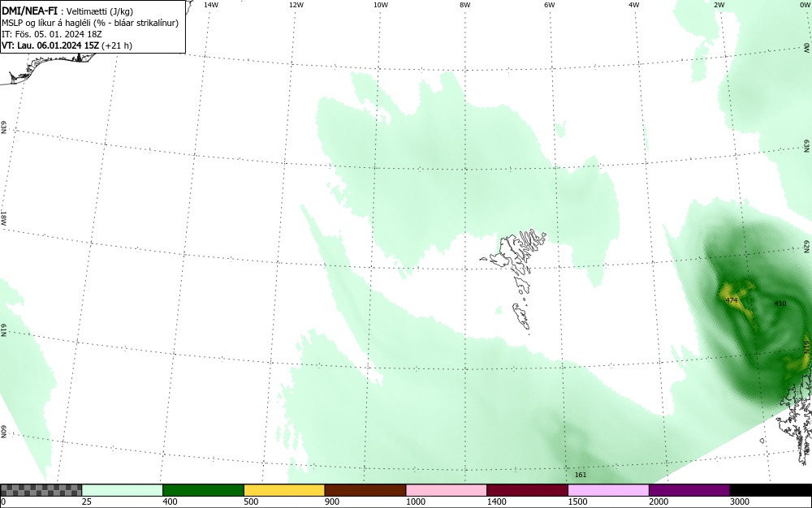This screenshot has height=508, width=812.
Task: Click the pink 1000–1400 legend swatch
Action: coord(447,490)
